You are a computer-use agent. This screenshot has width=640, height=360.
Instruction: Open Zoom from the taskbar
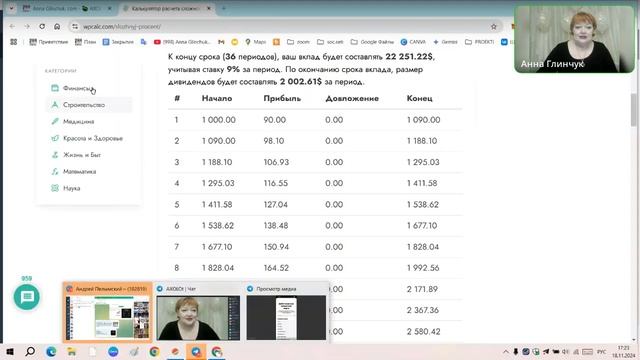pyautogui.click(x=113, y=351)
